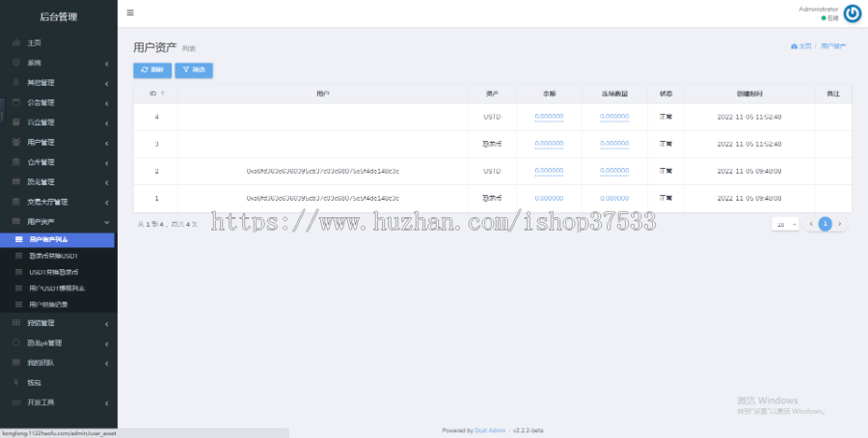Expand the 开发工具 menu chevron
The image size is (868, 438).
click(106, 403)
